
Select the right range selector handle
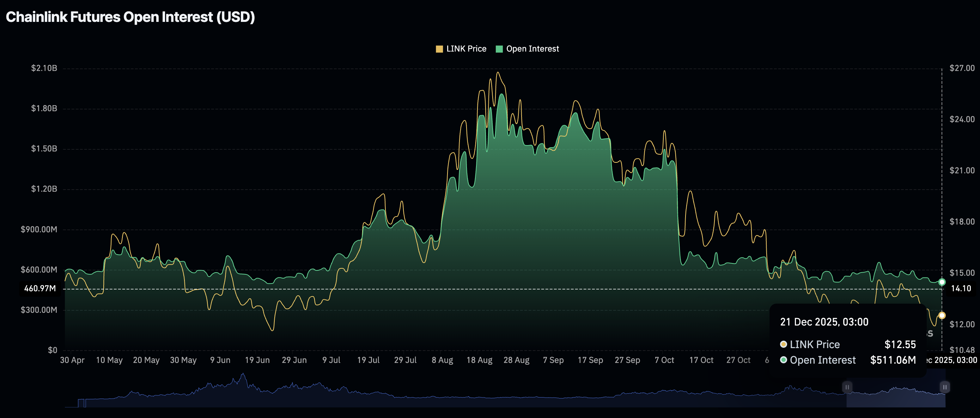[x=944, y=387]
